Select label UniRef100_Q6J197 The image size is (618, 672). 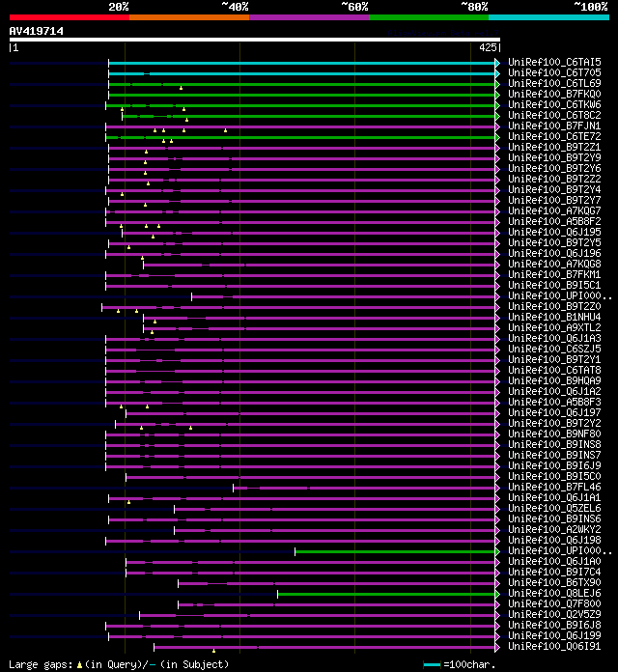tap(554, 412)
